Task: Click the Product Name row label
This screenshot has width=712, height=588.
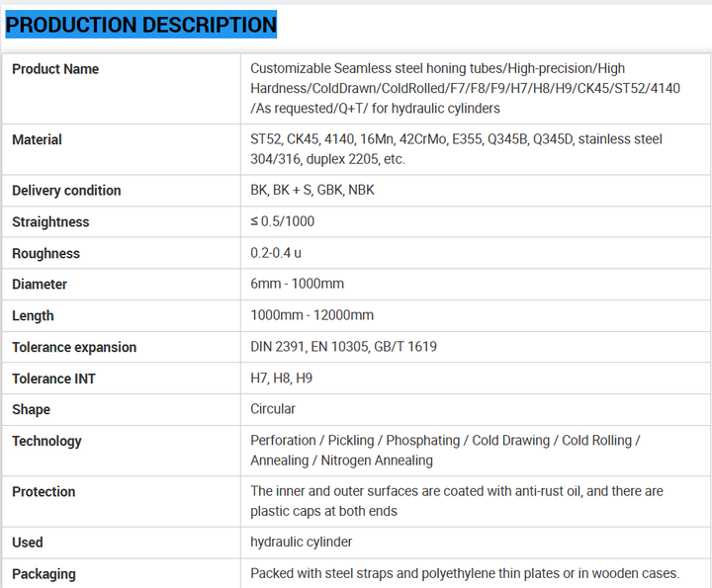Action: [55, 69]
